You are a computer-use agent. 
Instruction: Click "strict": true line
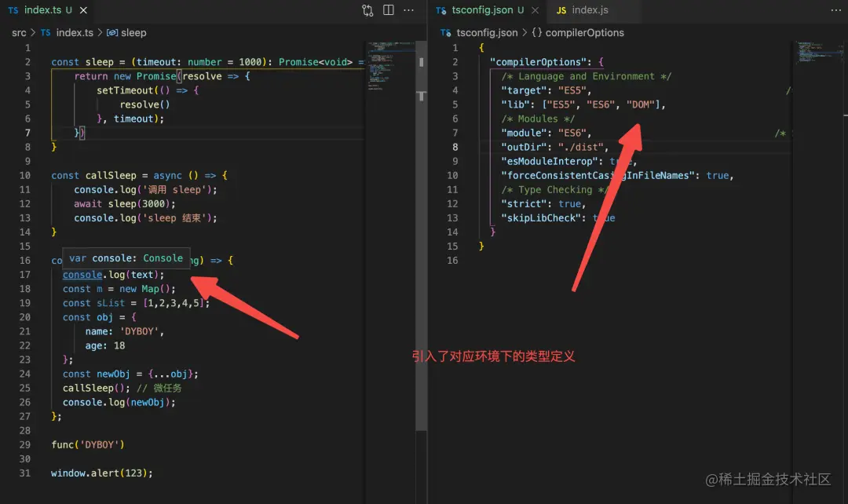543,204
